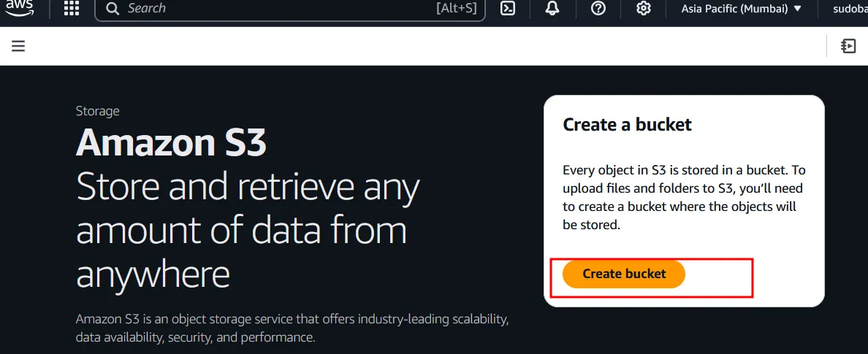Expand the Asia Pacific (Mumbai) region selector
868x354 pixels.
point(734,9)
